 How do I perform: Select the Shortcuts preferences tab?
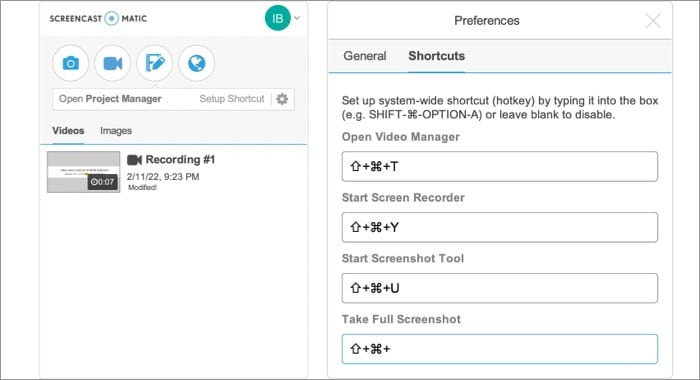(x=437, y=56)
